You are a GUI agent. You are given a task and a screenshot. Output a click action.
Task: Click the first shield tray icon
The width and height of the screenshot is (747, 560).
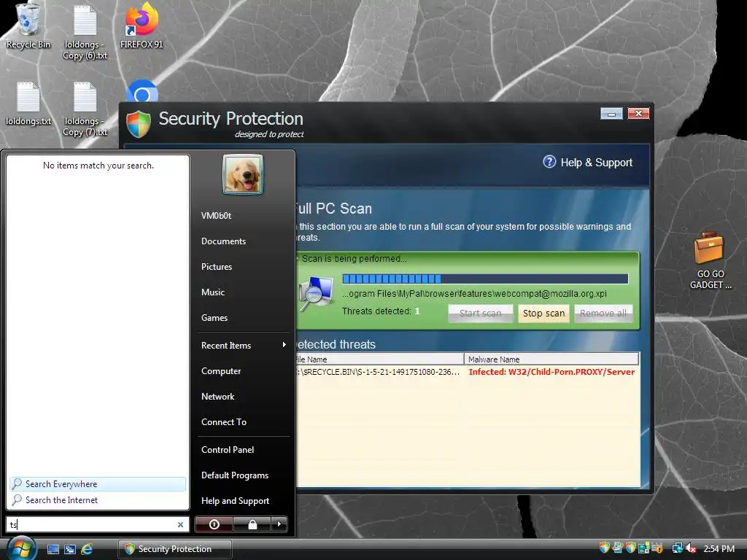pos(604,548)
